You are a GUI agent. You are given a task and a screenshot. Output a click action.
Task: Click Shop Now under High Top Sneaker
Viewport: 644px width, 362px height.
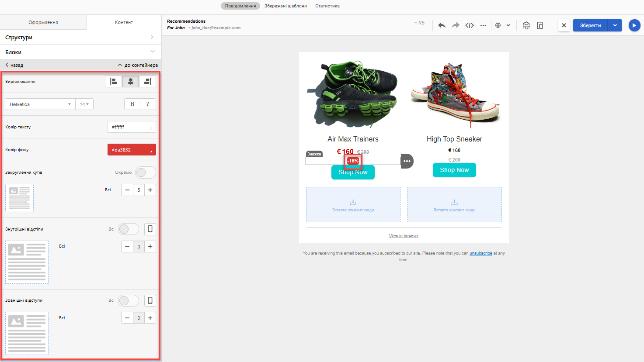pyautogui.click(x=454, y=170)
